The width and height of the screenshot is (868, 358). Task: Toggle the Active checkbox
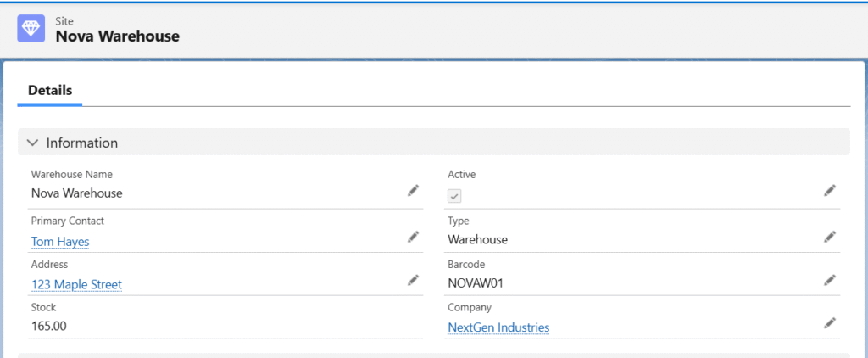(x=454, y=196)
